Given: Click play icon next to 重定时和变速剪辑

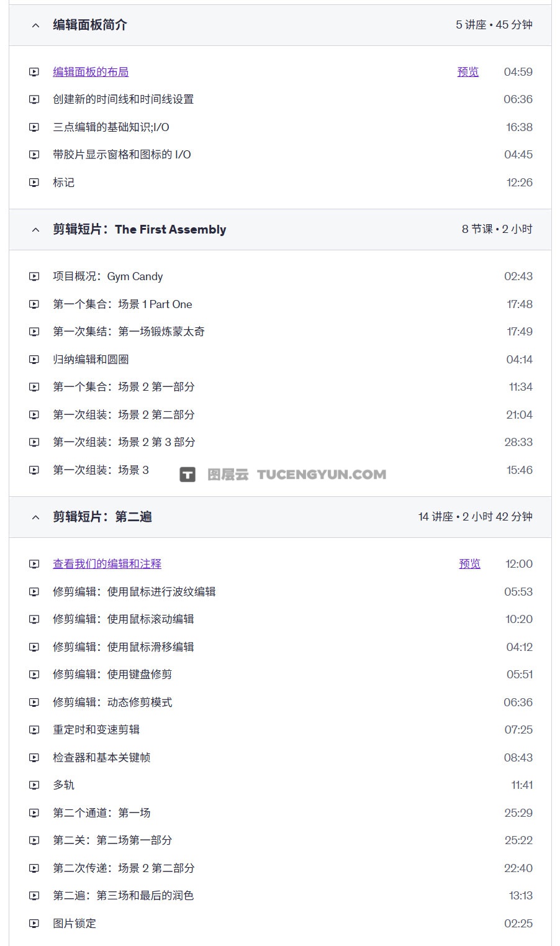Looking at the screenshot, I should [34, 730].
